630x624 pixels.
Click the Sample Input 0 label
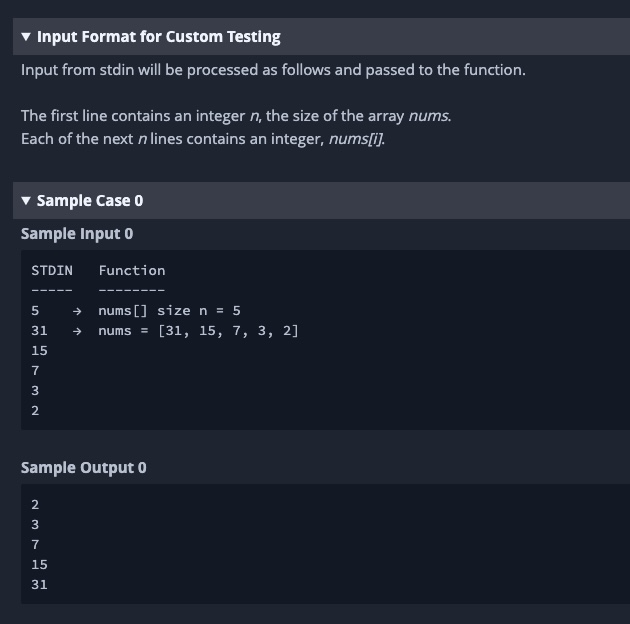click(x=77, y=234)
